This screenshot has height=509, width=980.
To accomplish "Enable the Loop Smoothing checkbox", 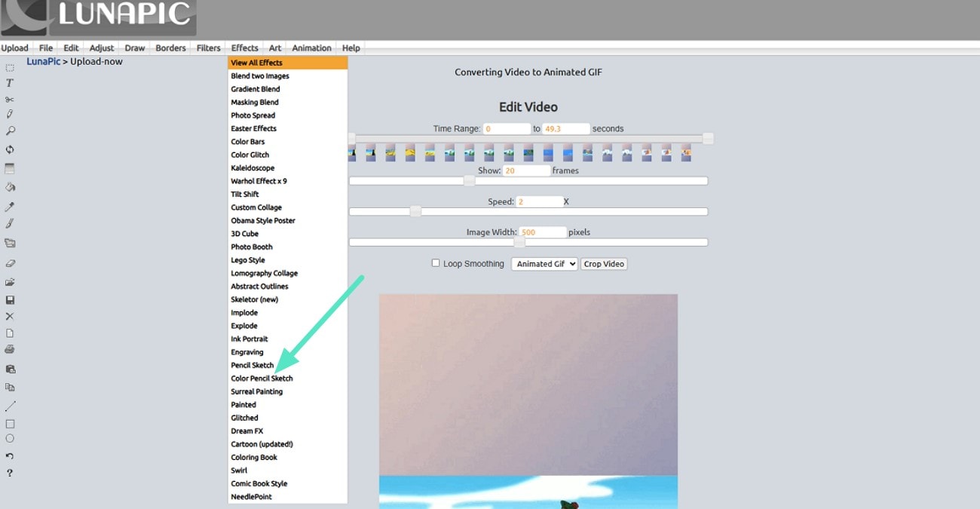I will point(436,263).
